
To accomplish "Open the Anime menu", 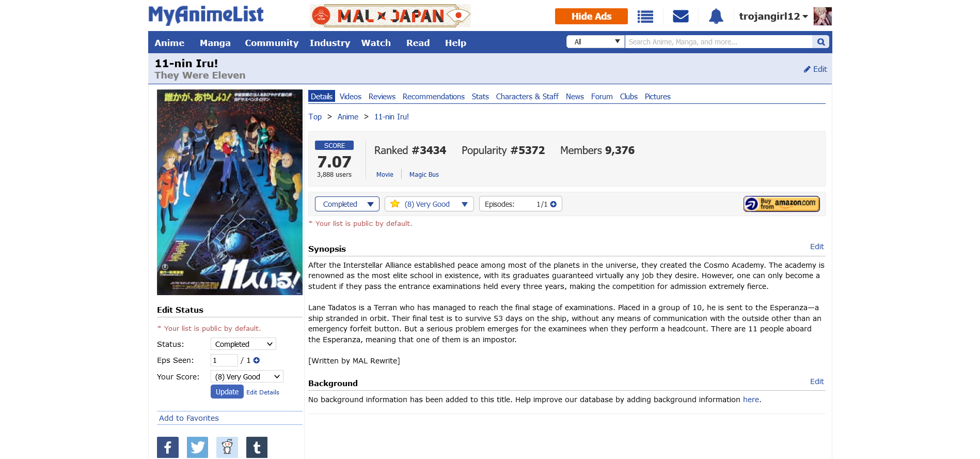I will tap(169, 43).
